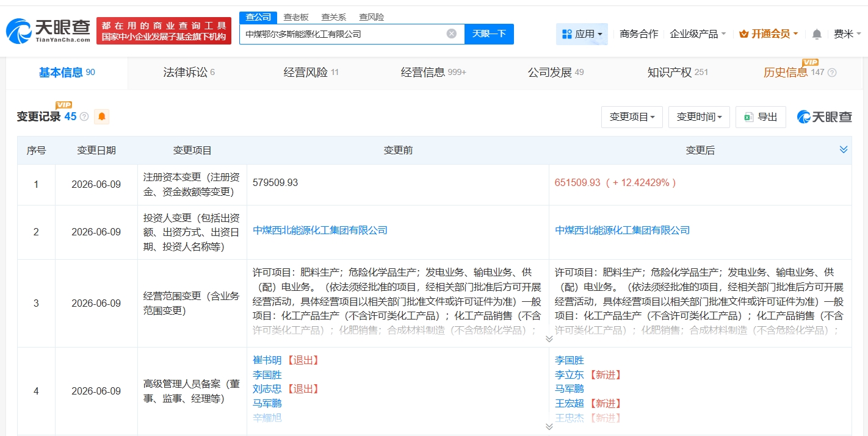
Task: Open the 费米 user menu
Action: coord(847,34)
